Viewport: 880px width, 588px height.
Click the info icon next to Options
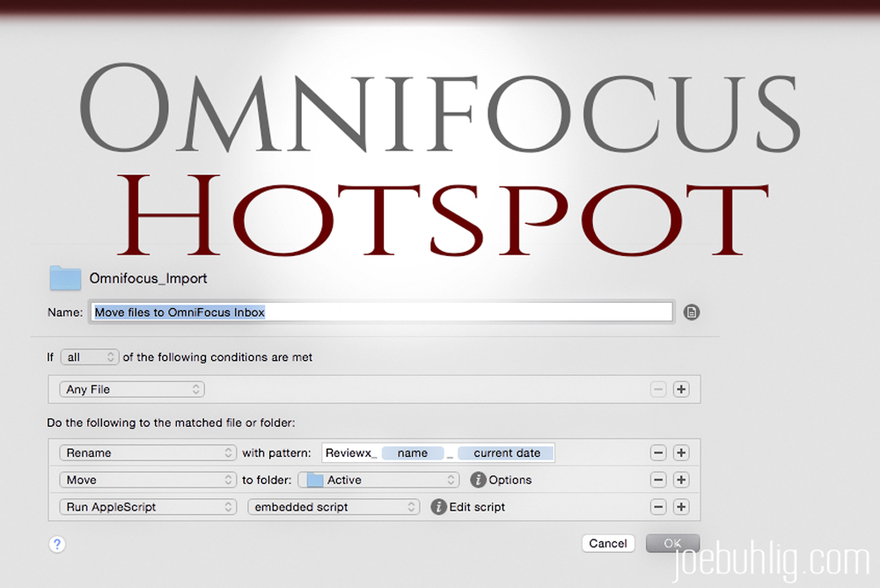(x=478, y=480)
